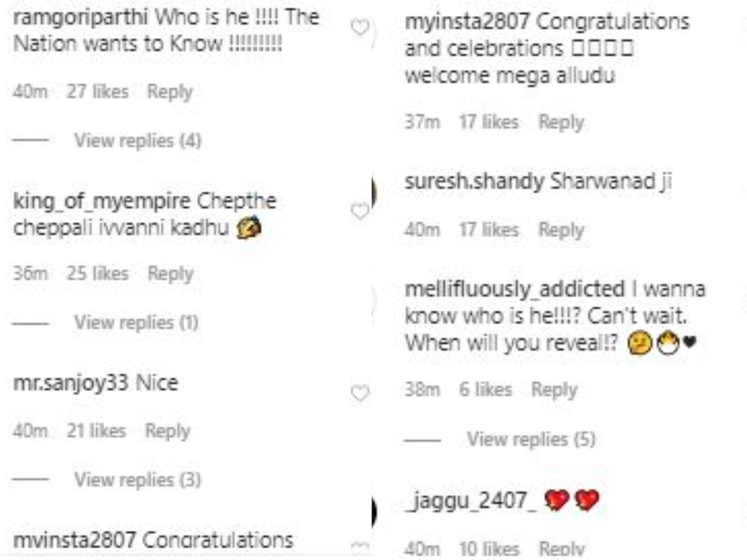
Task: Reply to mellifluously_addicted's comment
Action: coord(554,390)
